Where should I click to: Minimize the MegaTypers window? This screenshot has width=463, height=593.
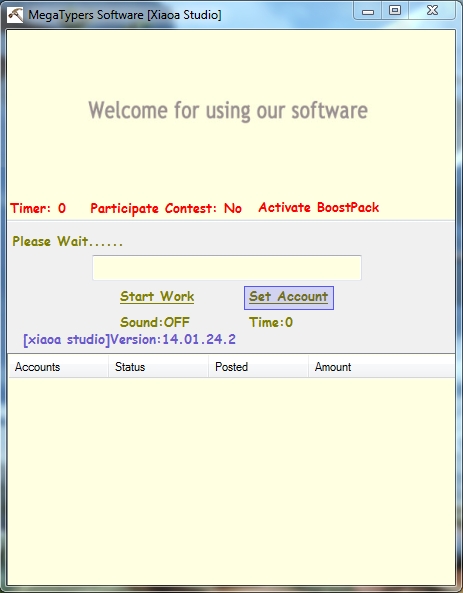pyautogui.click(x=368, y=11)
